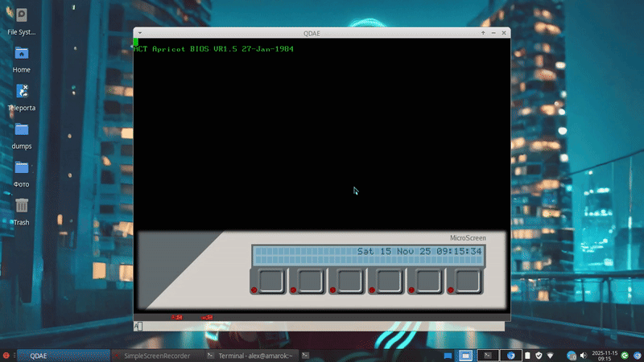Click the fourth MicroScreen function key

389,281
